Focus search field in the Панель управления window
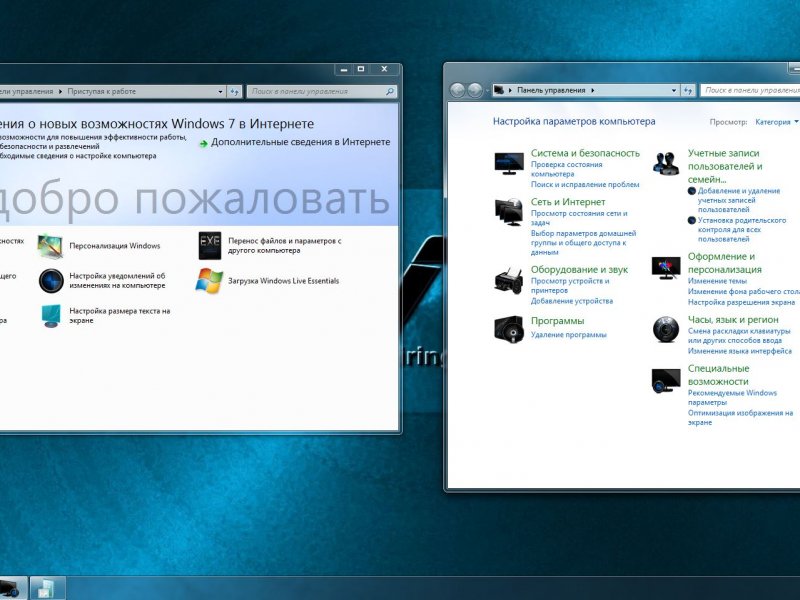Screen dimensions: 800x600 point(750,90)
